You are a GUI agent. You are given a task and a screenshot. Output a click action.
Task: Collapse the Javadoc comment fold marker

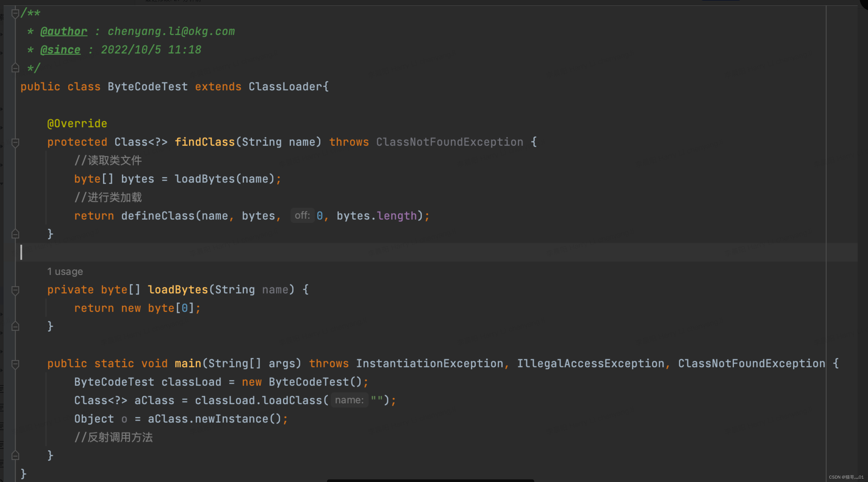point(15,13)
